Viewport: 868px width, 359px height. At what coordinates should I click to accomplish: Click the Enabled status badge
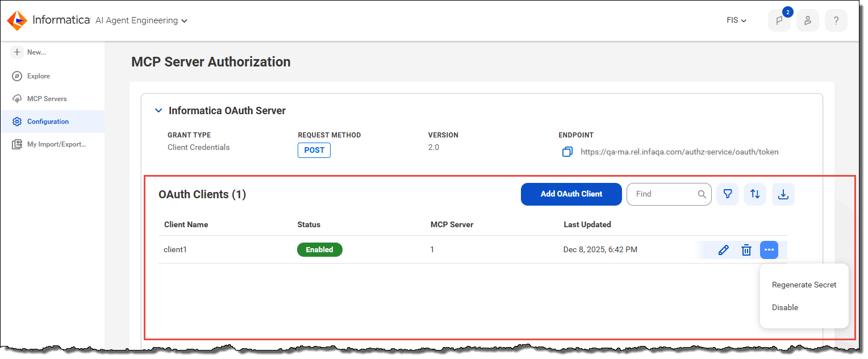[x=320, y=250]
